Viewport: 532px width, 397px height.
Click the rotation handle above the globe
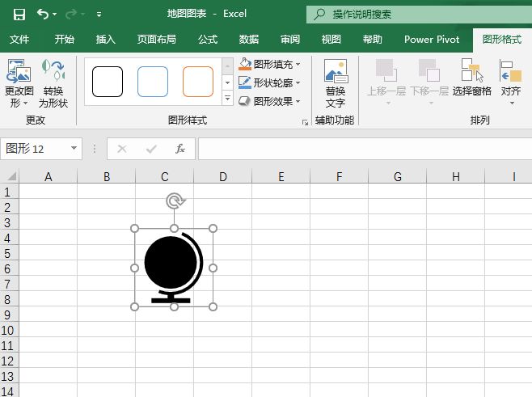tap(175, 201)
